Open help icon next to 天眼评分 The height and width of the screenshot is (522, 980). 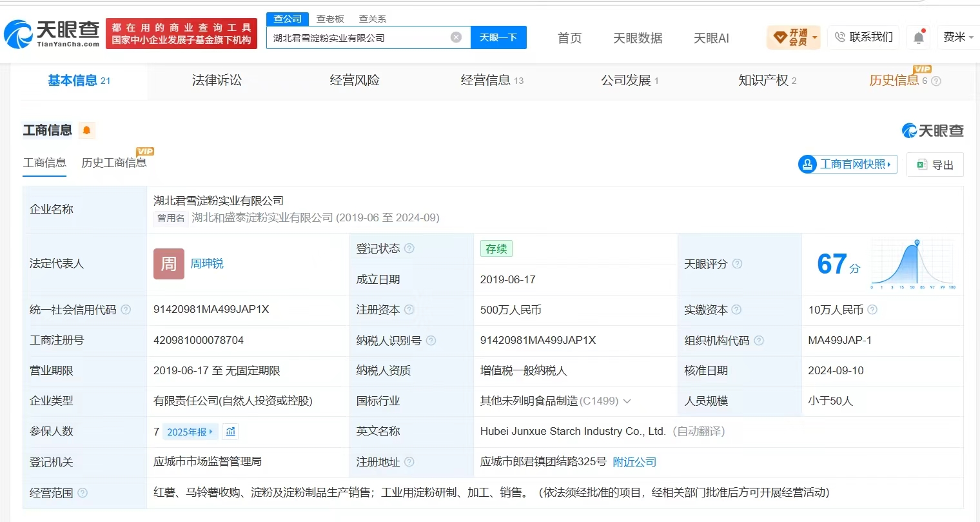[x=737, y=264]
